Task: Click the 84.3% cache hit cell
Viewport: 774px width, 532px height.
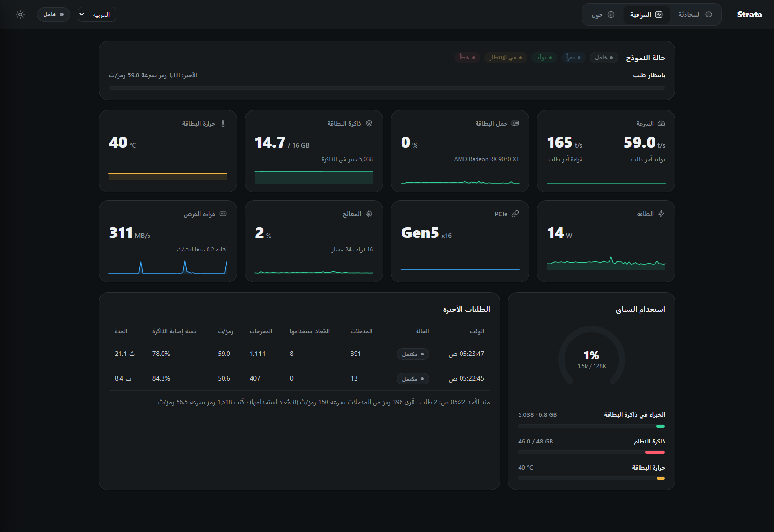Action: pyautogui.click(x=161, y=379)
